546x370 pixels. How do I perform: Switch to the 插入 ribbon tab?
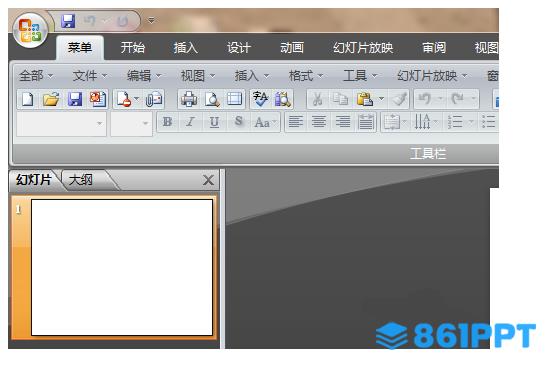pyautogui.click(x=186, y=48)
